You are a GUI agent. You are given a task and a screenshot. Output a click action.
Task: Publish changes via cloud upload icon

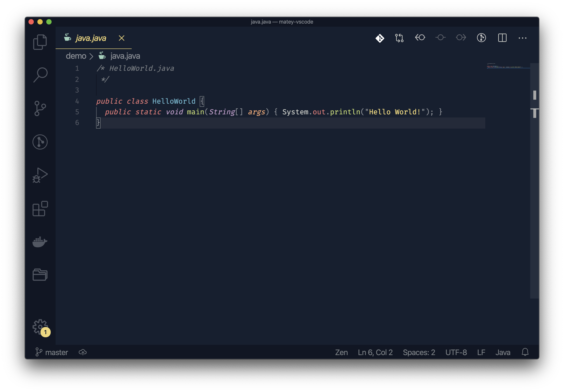(x=83, y=352)
